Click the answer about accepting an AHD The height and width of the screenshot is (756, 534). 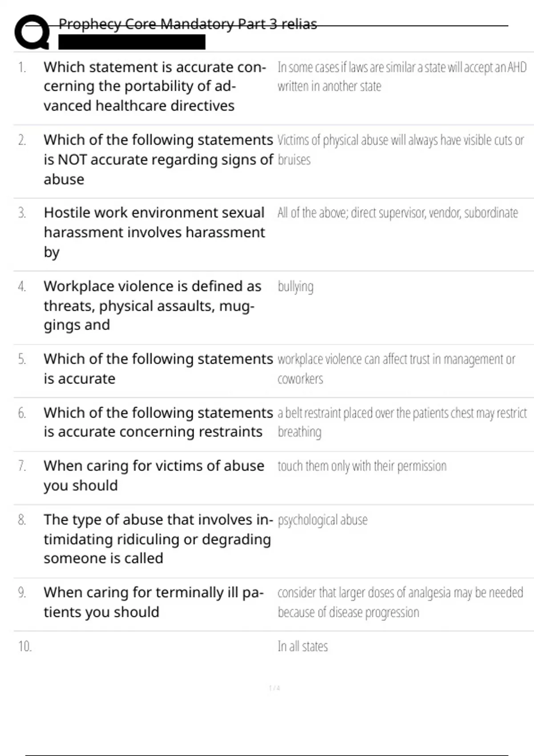coord(401,76)
